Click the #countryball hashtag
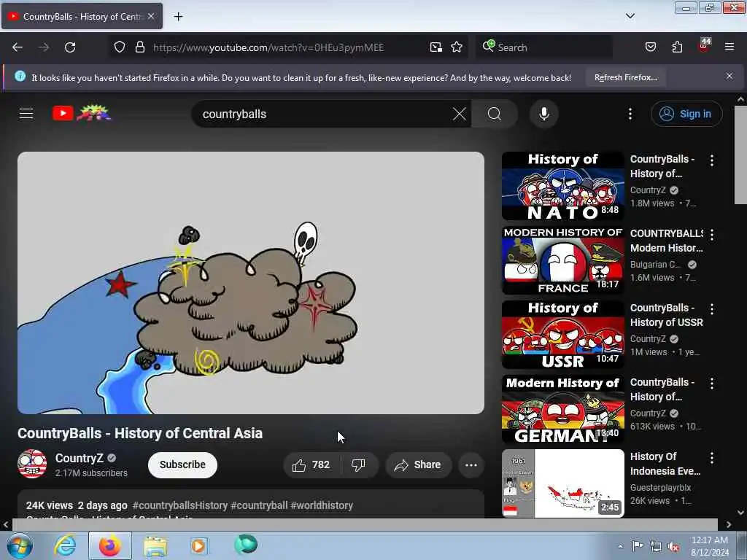 (259, 505)
